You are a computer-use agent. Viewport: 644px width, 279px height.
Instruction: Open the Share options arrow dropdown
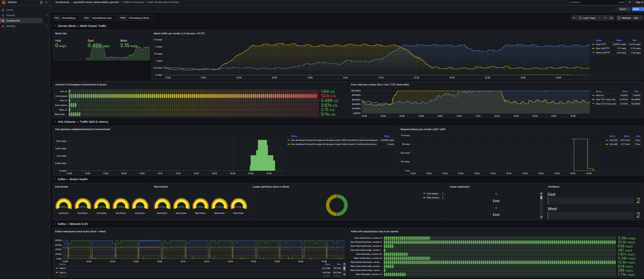click(x=642, y=9)
